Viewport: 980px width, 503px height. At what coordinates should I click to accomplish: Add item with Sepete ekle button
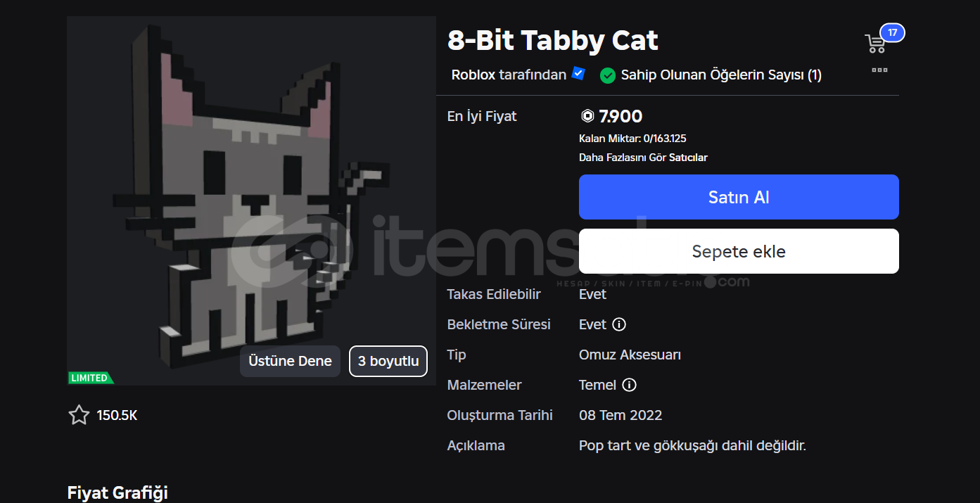[x=739, y=251]
